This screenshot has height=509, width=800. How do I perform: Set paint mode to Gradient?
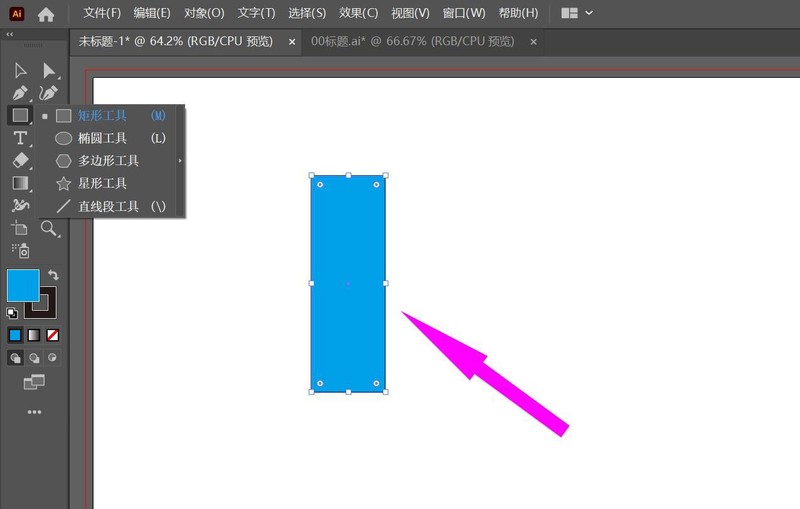34,335
